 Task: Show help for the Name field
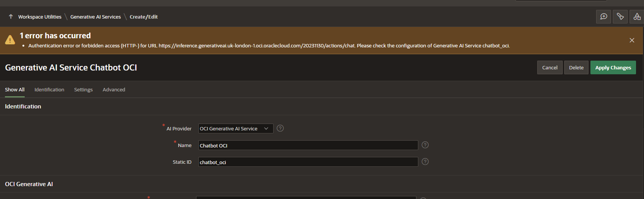425,145
